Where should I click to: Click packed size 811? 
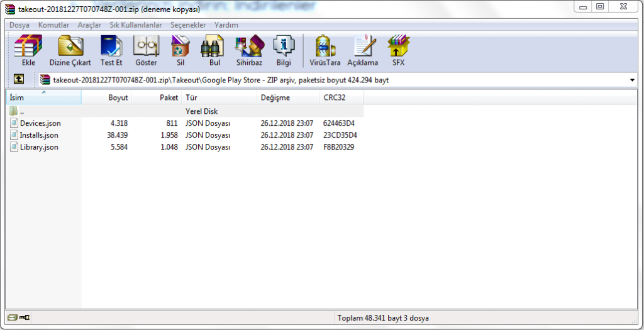pos(172,123)
